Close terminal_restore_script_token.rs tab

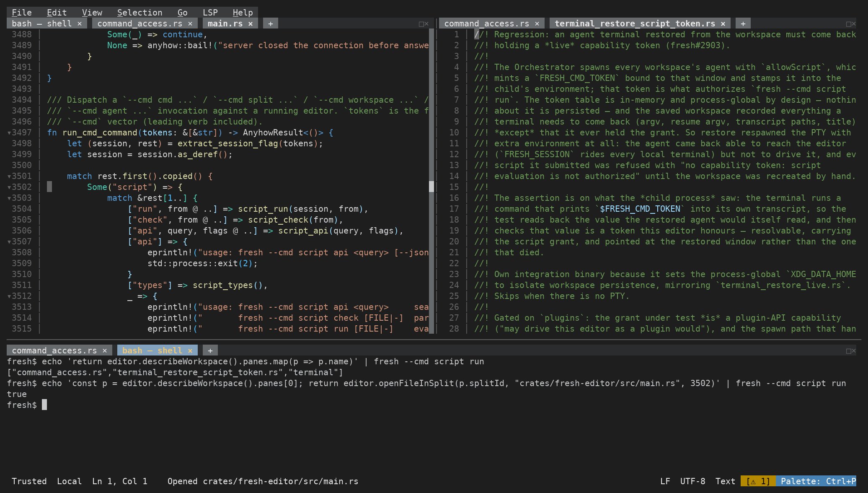723,23
